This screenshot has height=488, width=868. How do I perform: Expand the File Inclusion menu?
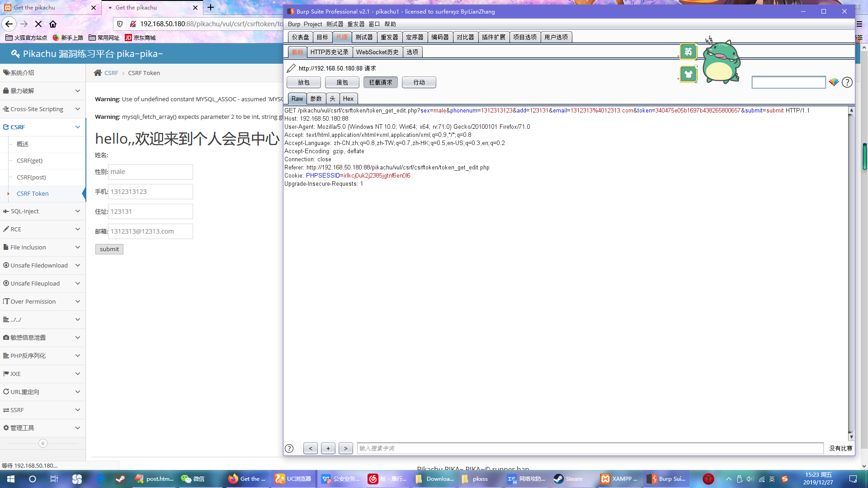[x=42, y=247]
